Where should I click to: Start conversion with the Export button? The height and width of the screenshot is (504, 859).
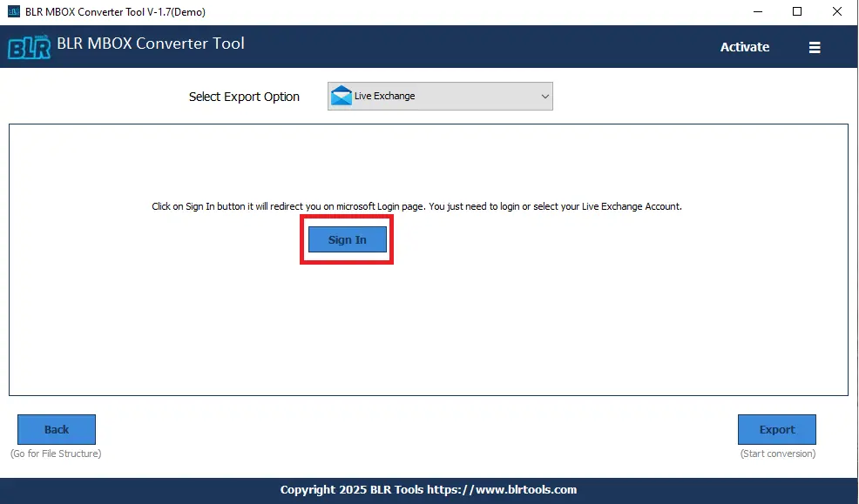[776, 429]
